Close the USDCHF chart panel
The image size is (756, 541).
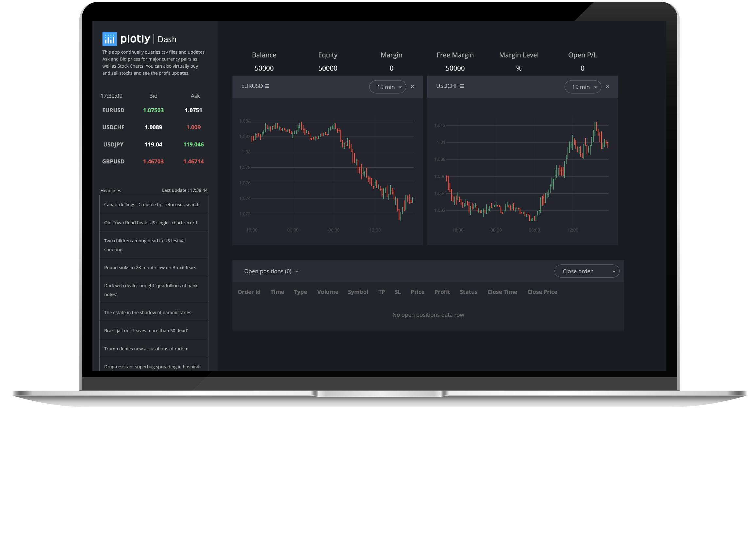click(x=607, y=87)
